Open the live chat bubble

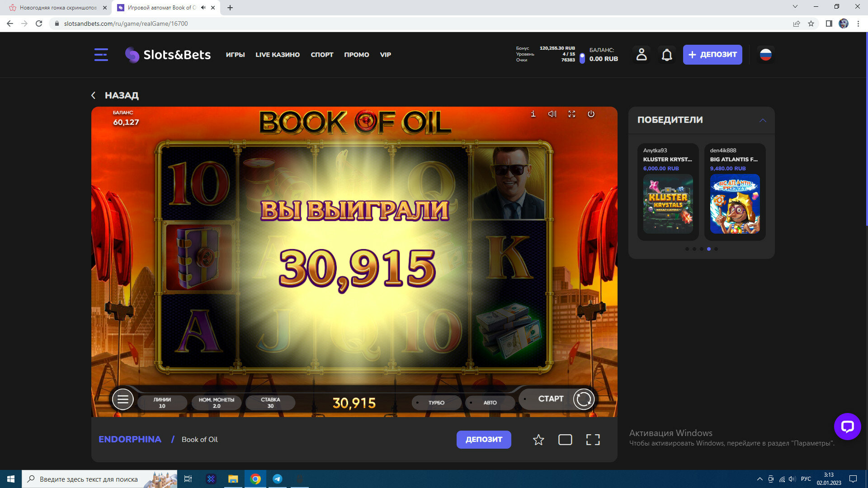pyautogui.click(x=847, y=426)
